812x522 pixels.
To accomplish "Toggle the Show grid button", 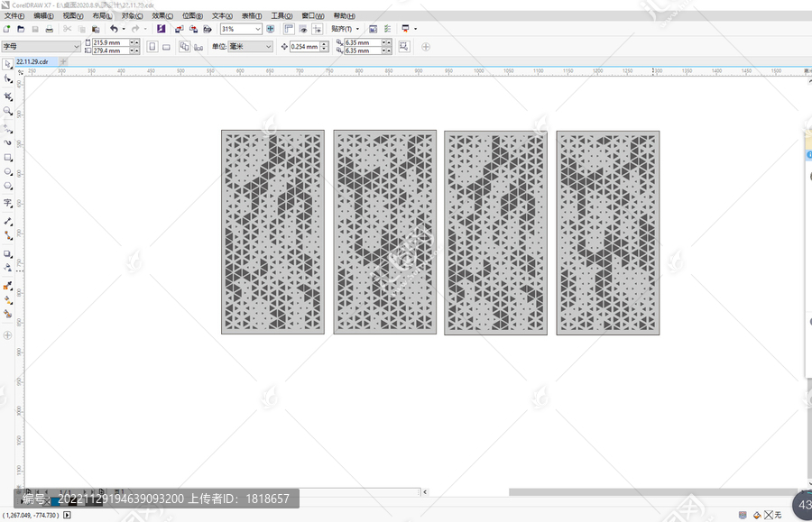I will [x=303, y=29].
